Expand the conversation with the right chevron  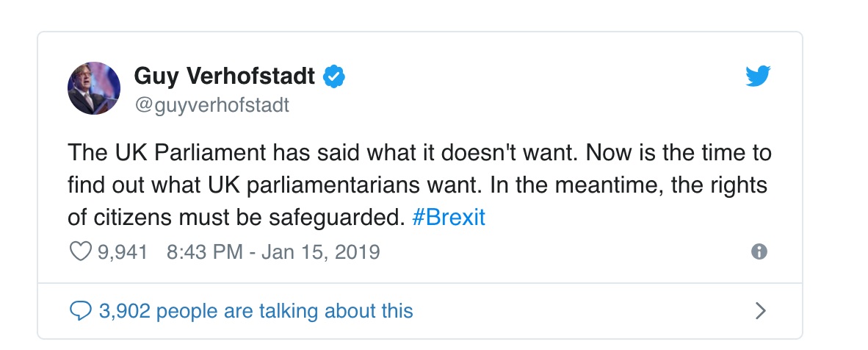[x=761, y=311]
